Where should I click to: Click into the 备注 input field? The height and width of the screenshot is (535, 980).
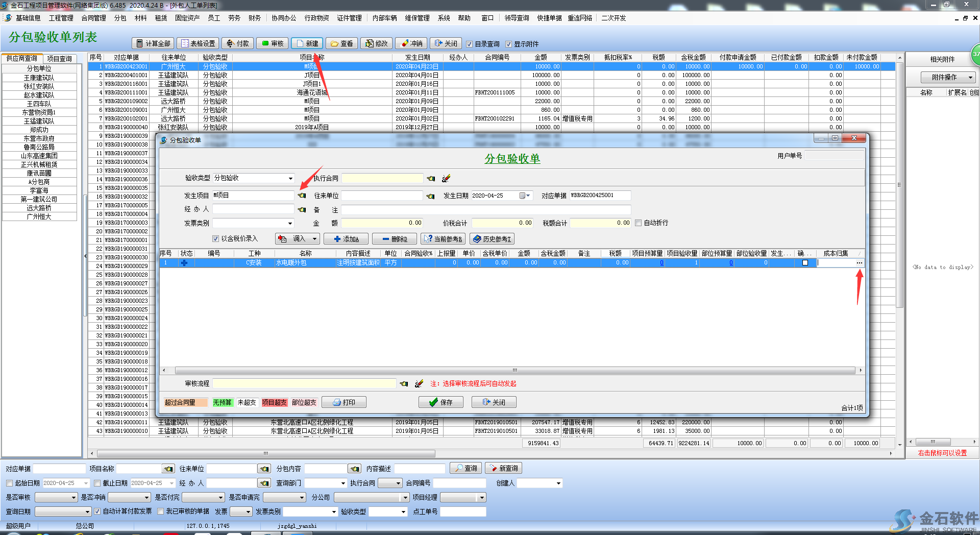click(486, 210)
